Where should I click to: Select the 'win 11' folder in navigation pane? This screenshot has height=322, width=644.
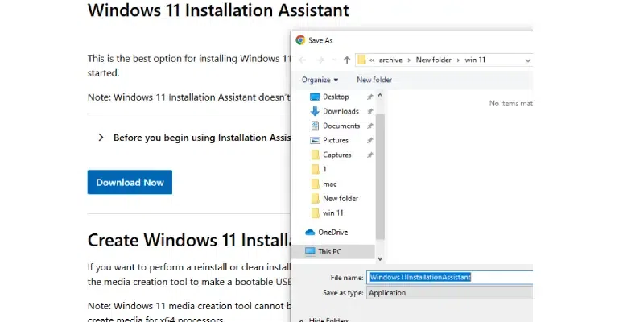coord(332,213)
